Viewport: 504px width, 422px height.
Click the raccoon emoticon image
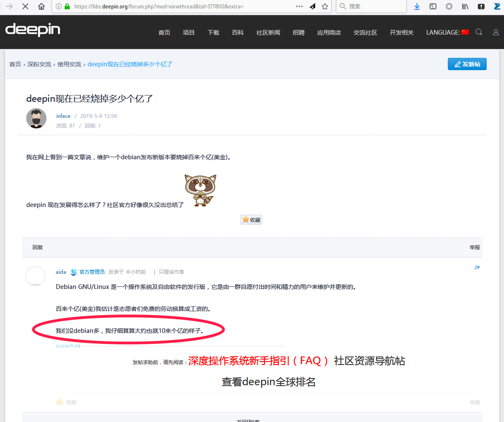200,190
